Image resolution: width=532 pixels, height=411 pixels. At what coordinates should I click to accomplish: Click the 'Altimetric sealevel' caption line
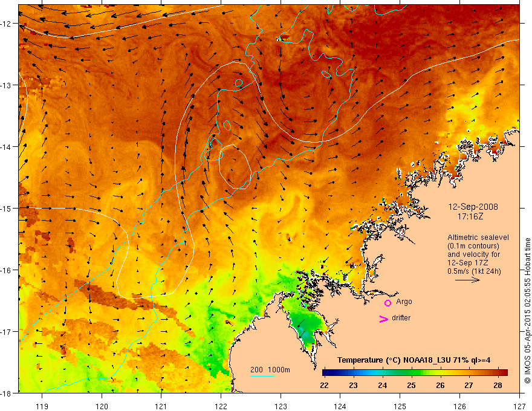(478, 238)
